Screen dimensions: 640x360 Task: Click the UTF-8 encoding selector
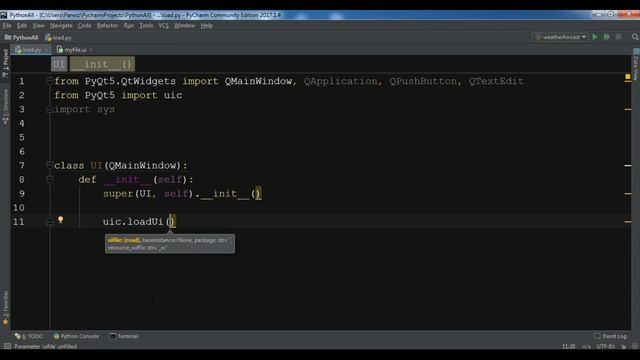[606, 346]
